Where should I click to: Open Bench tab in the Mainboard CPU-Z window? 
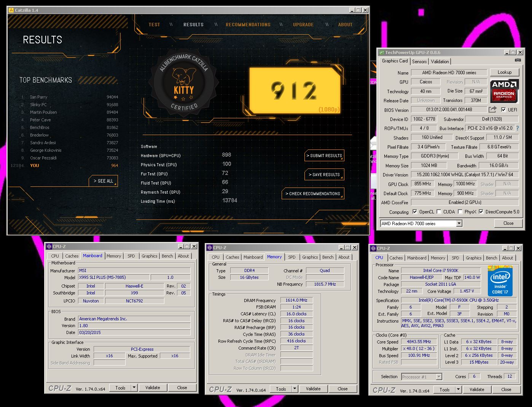point(167,256)
